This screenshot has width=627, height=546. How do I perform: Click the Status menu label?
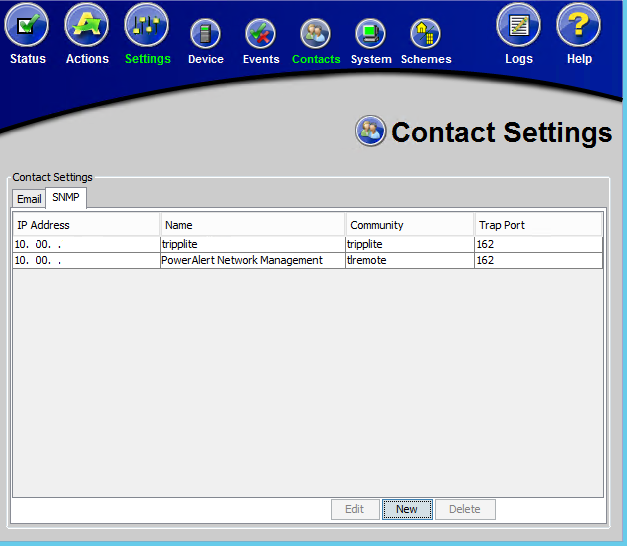(28, 59)
